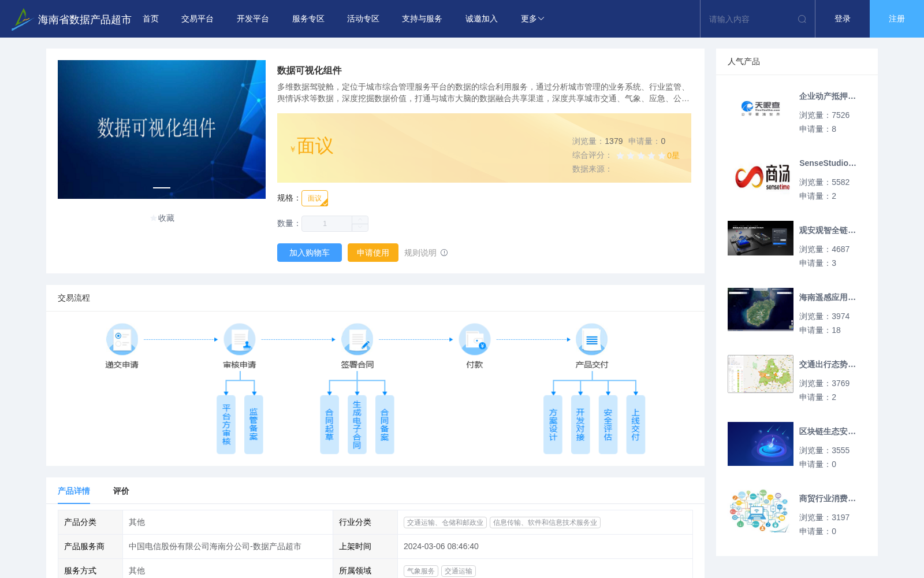Click the 登录 button
This screenshot has height=578, width=924.
(x=843, y=19)
